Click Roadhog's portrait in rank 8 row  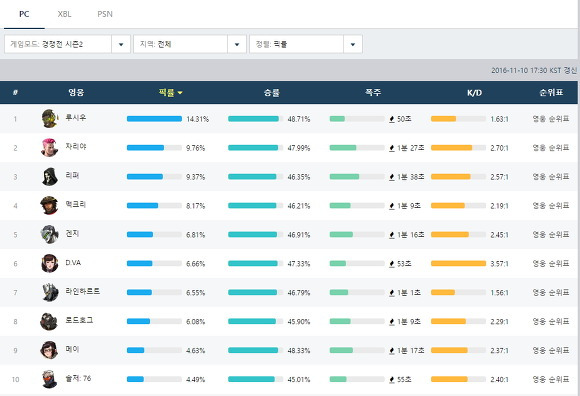click(50, 321)
